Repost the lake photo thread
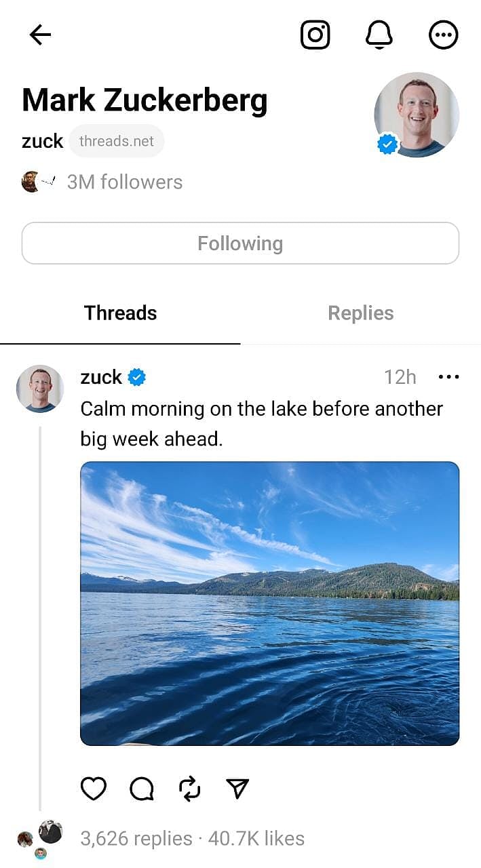The height and width of the screenshot is (868, 481). [x=189, y=788]
